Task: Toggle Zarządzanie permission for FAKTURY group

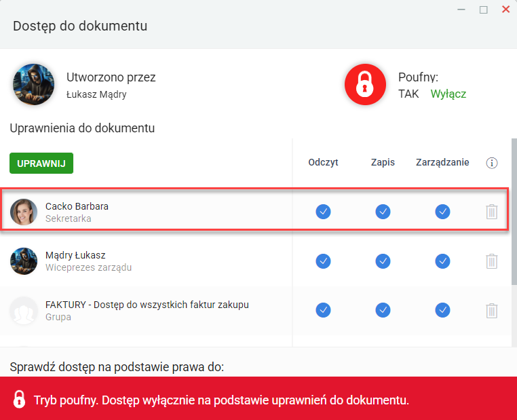Action: [442, 310]
